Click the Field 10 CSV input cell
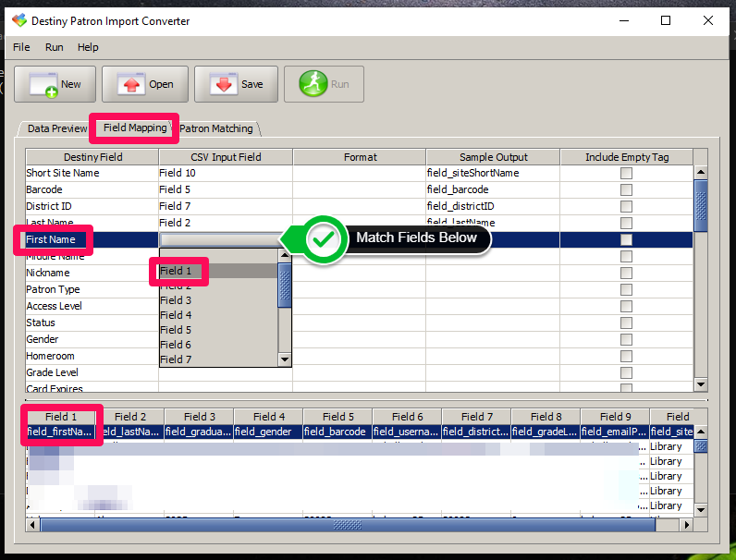 point(226,173)
